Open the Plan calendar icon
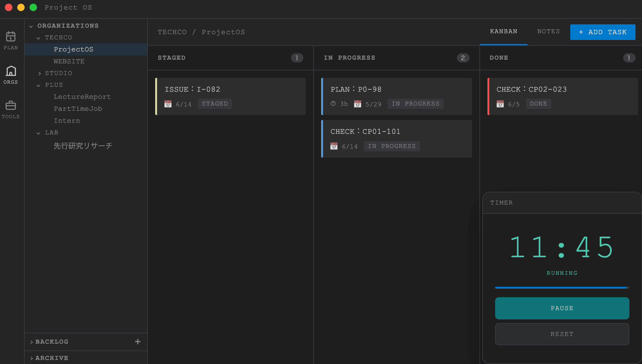Image resolution: width=642 pixels, height=364 pixels. coord(11,37)
